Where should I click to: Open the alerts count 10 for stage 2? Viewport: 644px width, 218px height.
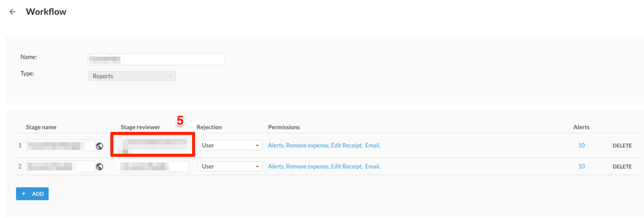coord(581,166)
